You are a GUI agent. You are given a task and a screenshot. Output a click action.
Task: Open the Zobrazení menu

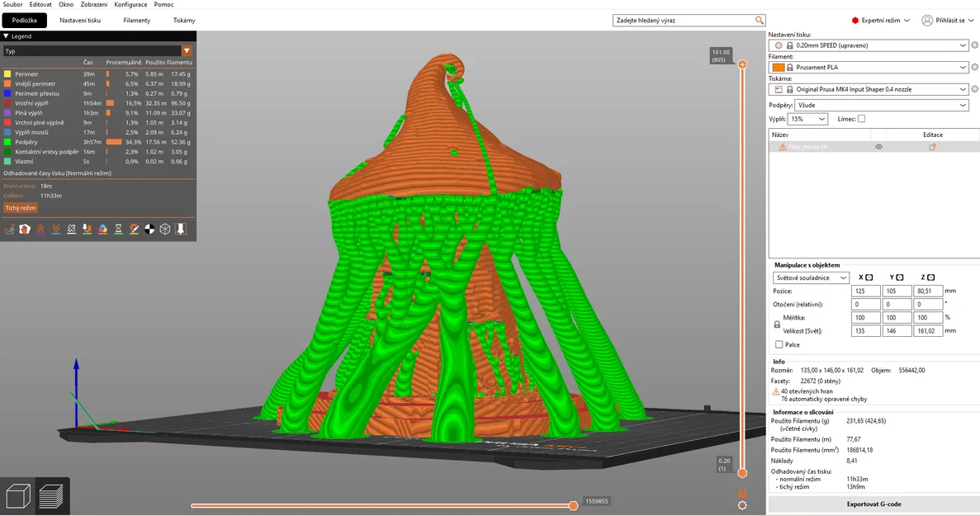[x=94, y=4]
